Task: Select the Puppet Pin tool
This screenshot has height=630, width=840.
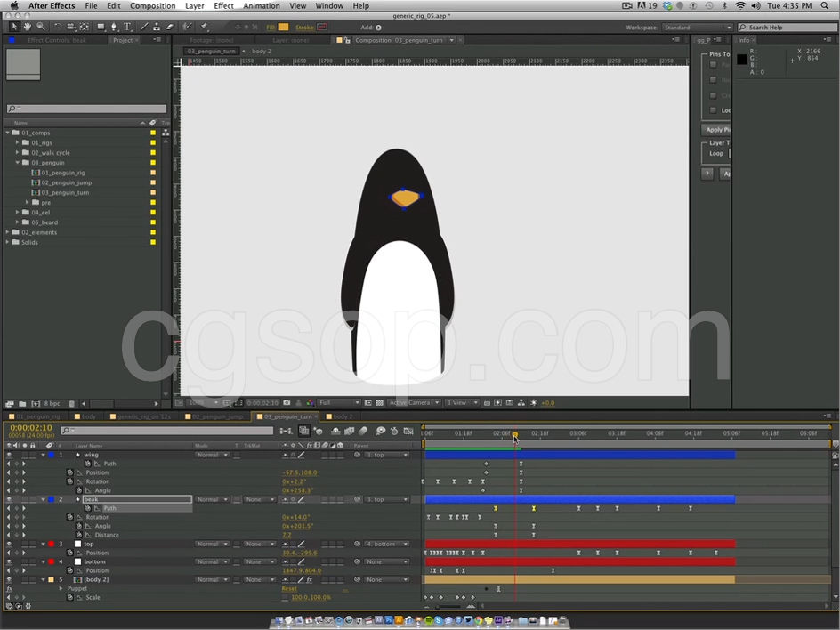Action: click(204, 27)
